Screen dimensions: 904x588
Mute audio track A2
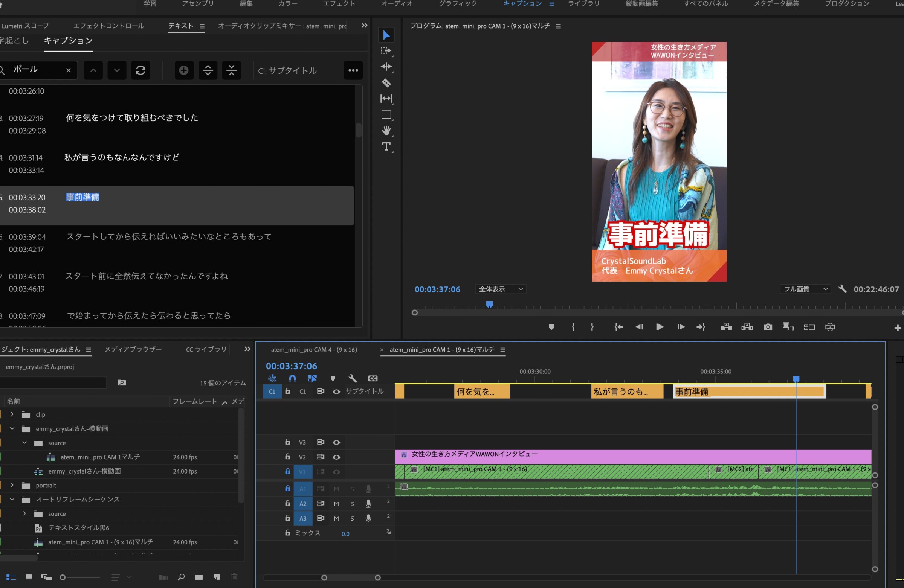[x=336, y=503]
